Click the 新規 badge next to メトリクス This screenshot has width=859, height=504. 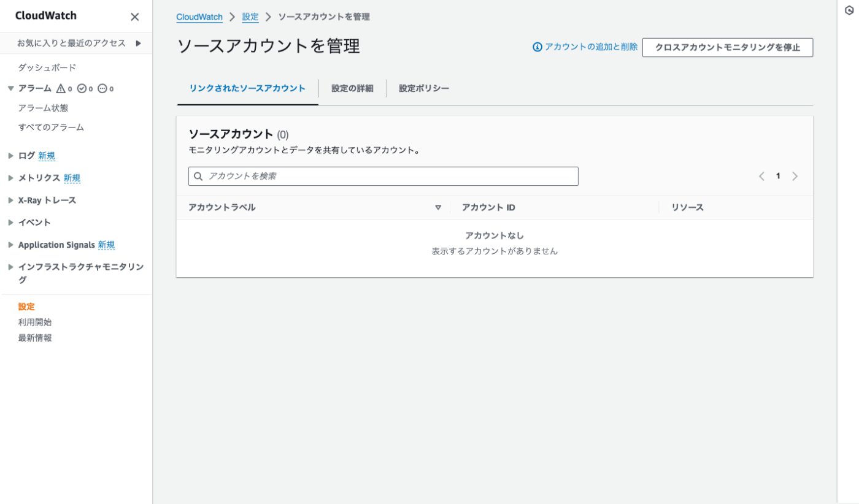(72, 178)
